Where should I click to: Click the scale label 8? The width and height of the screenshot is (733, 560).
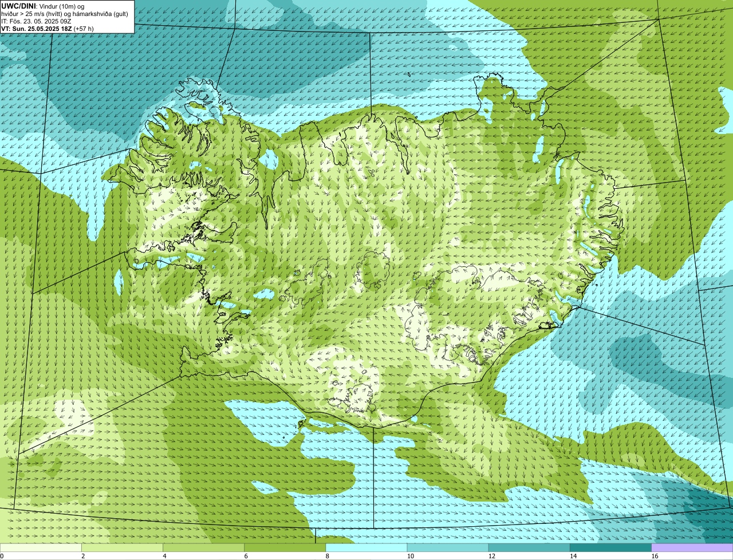328,556
